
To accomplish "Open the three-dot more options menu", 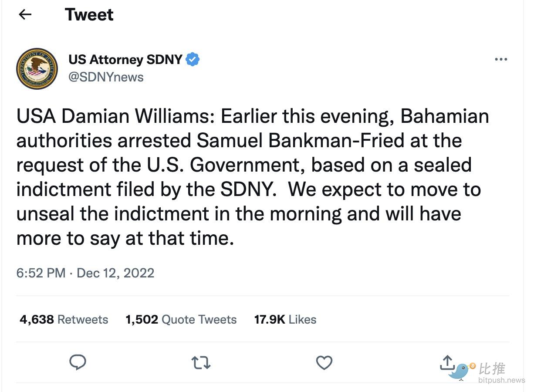I will 501,59.
